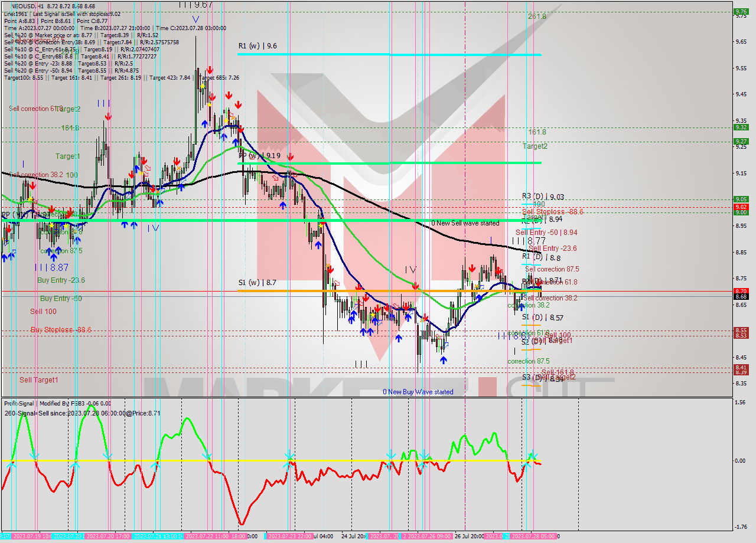Click the 9.65 price axis value
756x543 pixels.
tap(741, 41)
